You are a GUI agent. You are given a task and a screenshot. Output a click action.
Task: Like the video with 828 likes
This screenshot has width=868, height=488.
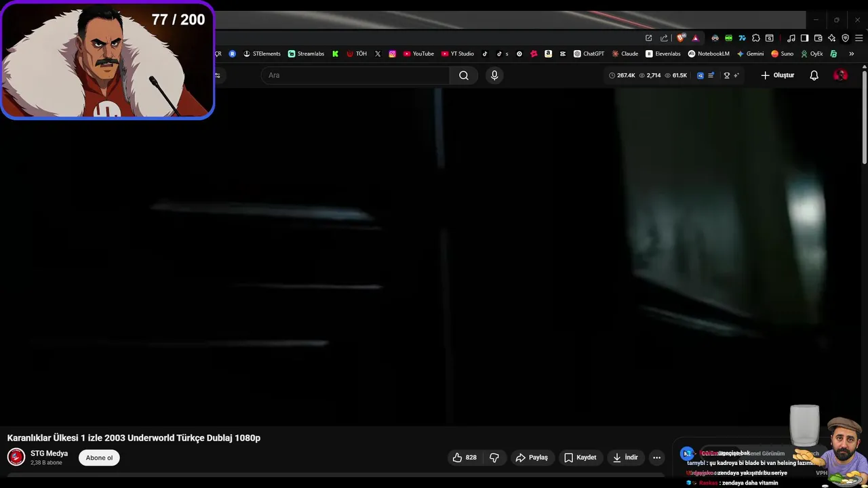(x=465, y=457)
